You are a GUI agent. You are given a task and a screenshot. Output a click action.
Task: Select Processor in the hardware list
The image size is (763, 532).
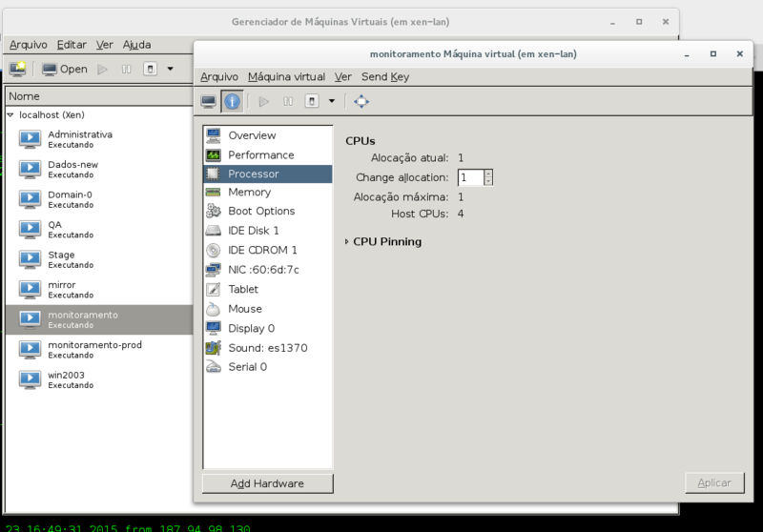click(268, 174)
